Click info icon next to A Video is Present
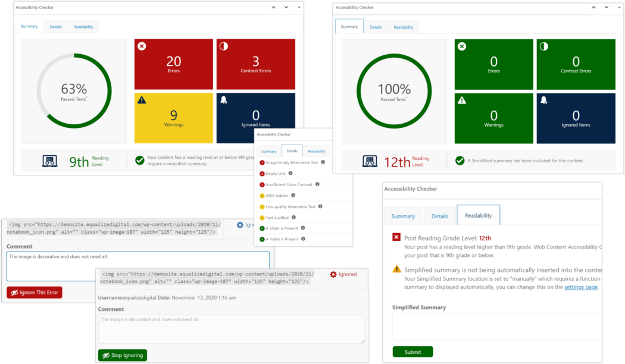 coord(304,239)
